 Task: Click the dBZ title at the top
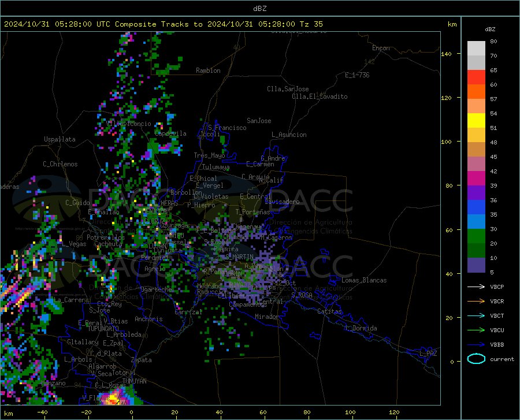(x=259, y=9)
